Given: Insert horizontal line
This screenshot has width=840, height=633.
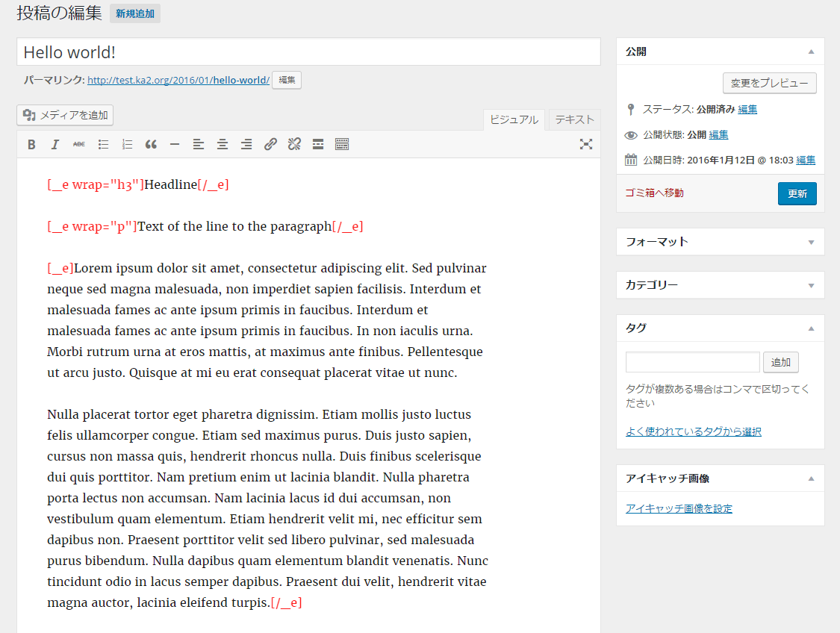Looking at the screenshot, I should [175, 145].
